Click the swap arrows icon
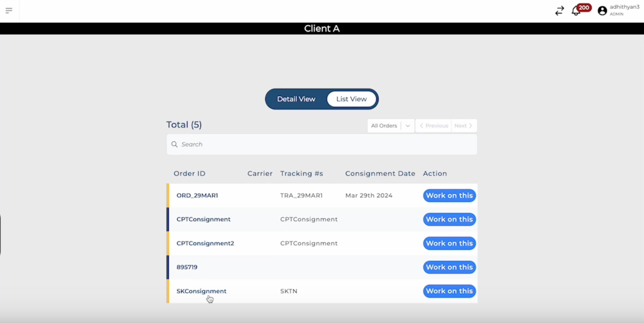The image size is (644, 323). click(x=559, y=11)
